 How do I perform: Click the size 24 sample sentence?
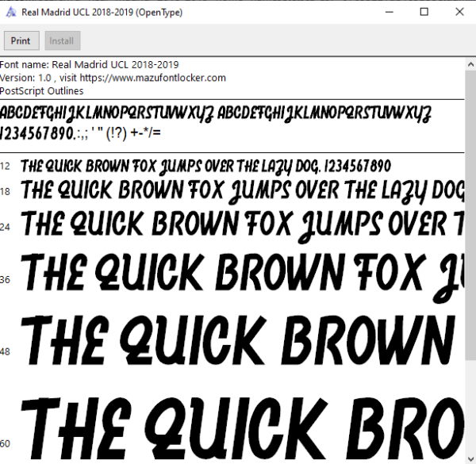pyautogui.click(x=242, y=226)
